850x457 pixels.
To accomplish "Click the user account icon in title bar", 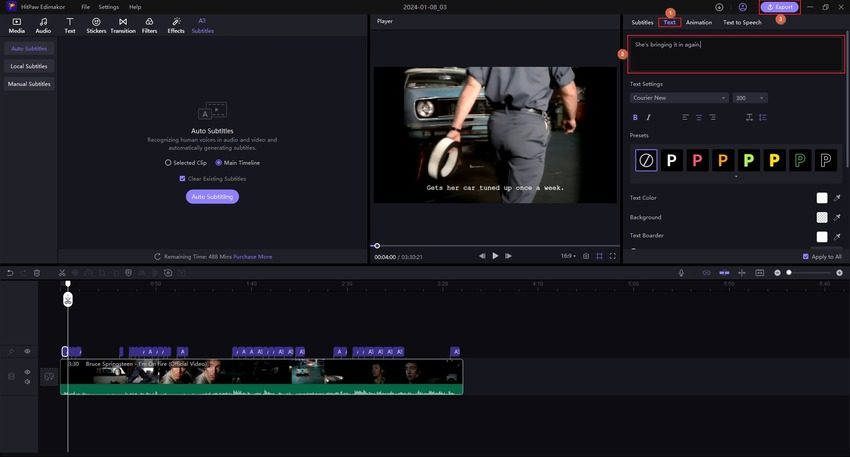I will (x=743, y=7).
